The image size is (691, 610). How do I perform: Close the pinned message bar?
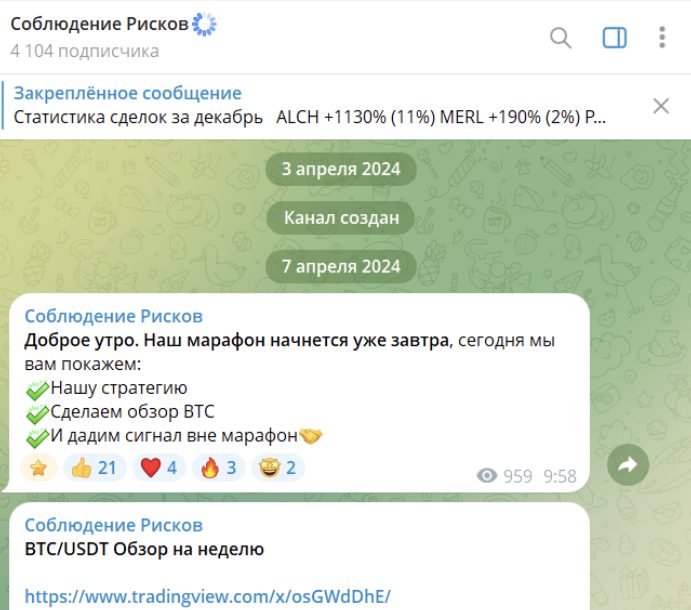click(661, 106)
